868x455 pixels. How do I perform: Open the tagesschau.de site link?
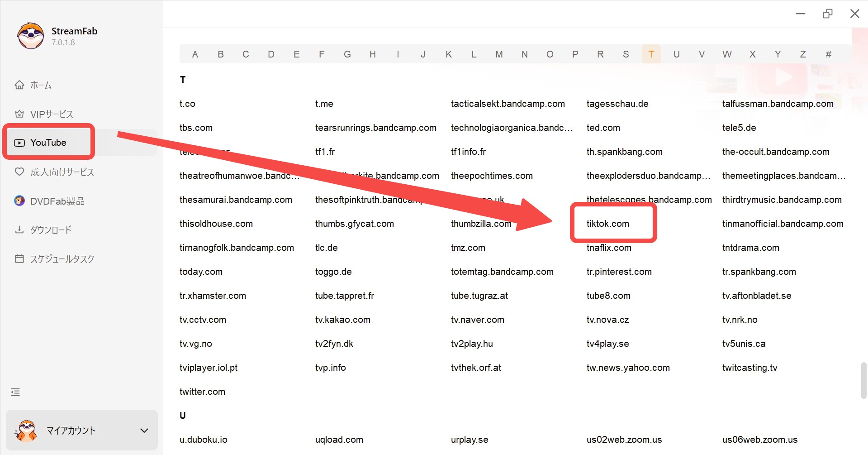tap(617, 104)
